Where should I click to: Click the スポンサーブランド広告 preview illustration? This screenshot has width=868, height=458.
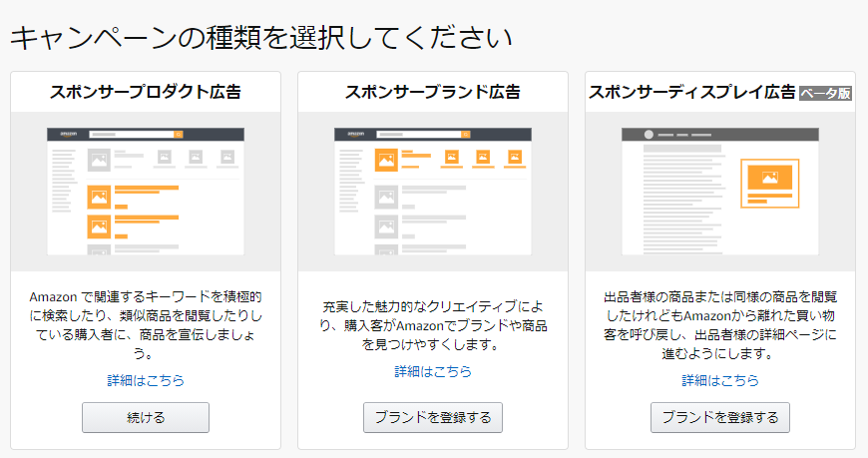tap(433, 192)
